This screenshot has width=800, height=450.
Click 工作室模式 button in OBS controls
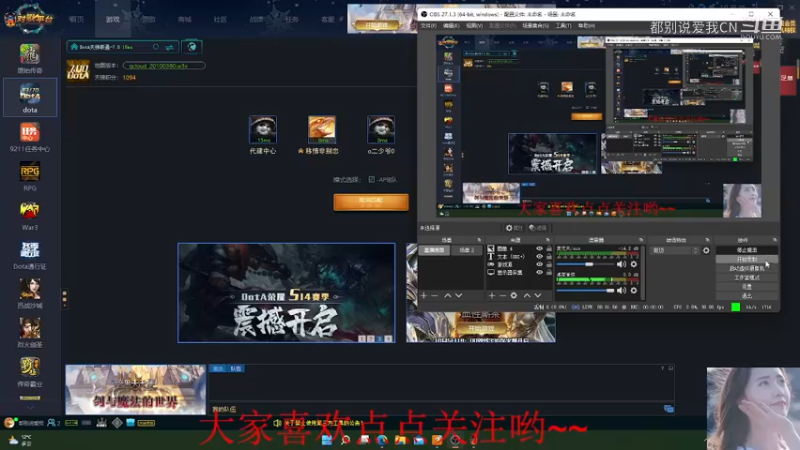[x=747, y=278]
